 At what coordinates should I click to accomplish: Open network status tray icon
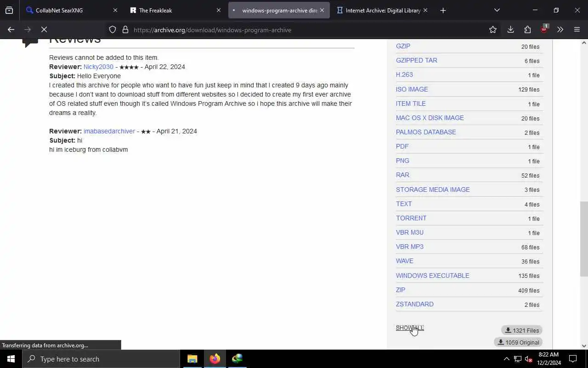[518, 359]
